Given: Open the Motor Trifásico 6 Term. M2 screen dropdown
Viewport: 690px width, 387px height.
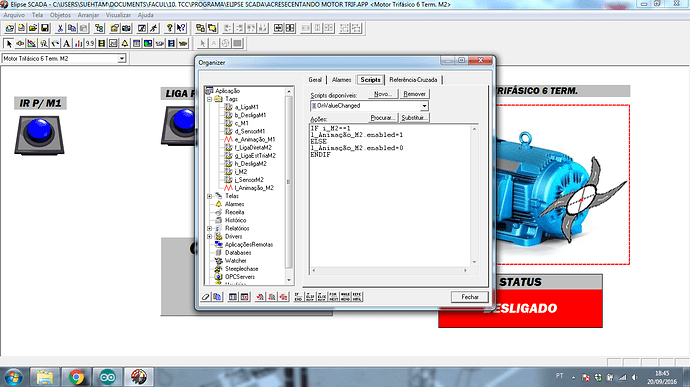Looking at the screenshot, I should 121,59.
